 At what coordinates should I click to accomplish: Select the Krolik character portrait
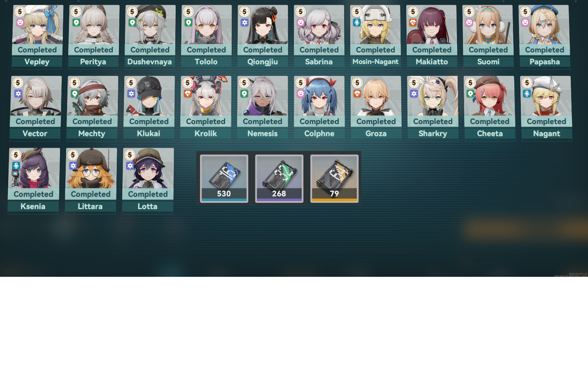pos(206,96)
